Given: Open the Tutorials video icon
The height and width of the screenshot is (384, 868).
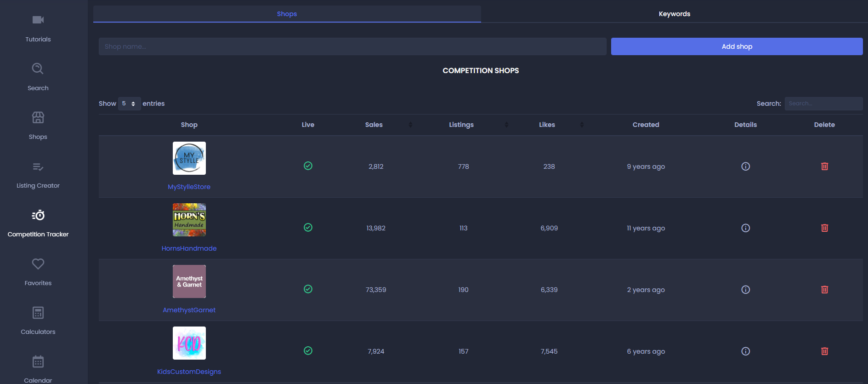Looking at the screenshot, I should pos(38,20).
